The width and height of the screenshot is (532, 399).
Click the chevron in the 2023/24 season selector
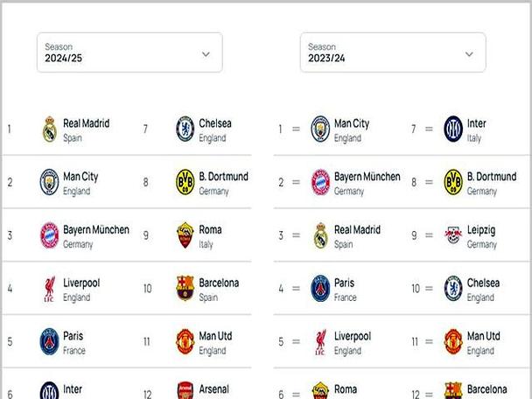click(469, 54)
